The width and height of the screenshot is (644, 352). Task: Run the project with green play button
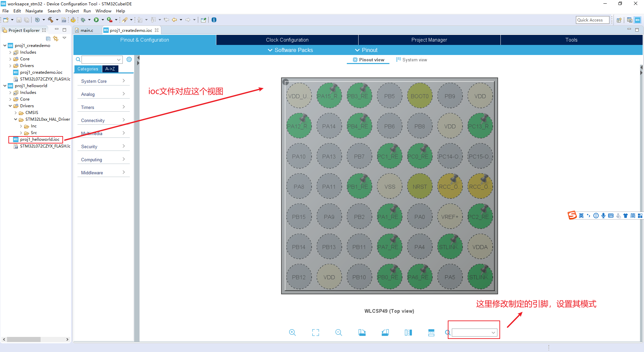coord(96,20)
